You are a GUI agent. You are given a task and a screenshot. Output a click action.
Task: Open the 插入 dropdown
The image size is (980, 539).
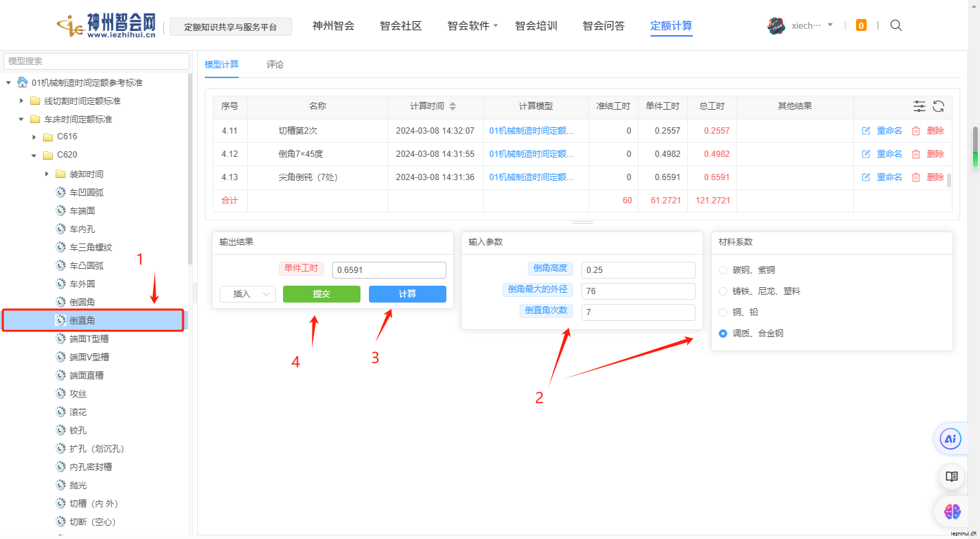pyautogui.click(x=247, y=294)
